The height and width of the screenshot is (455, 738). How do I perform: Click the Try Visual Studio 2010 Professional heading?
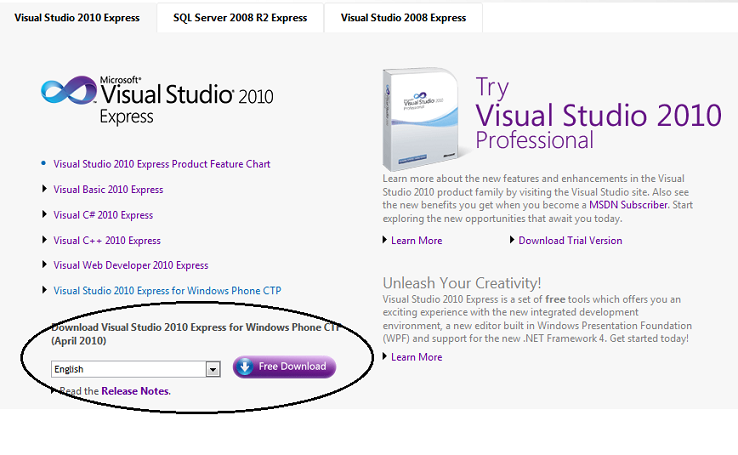coord(598,113)
